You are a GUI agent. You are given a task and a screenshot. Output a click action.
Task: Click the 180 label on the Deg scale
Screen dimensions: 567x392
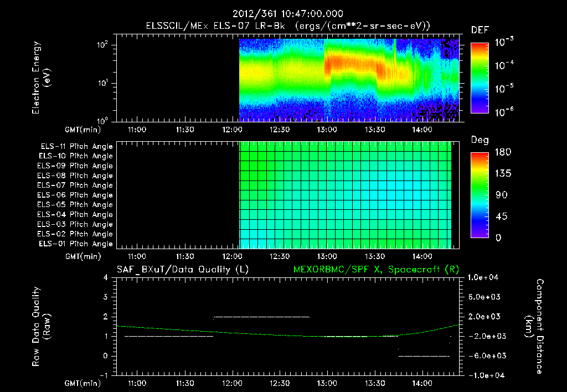click(x=503, y=152)
